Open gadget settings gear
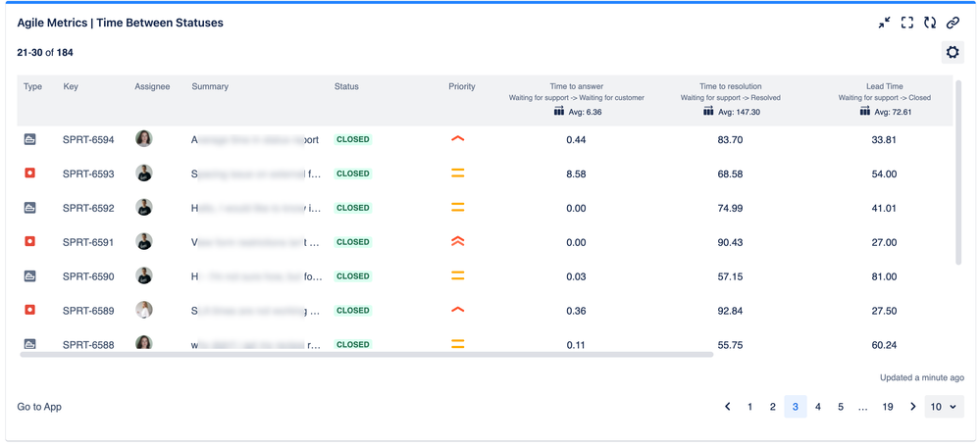 click(x=952, y=53)
